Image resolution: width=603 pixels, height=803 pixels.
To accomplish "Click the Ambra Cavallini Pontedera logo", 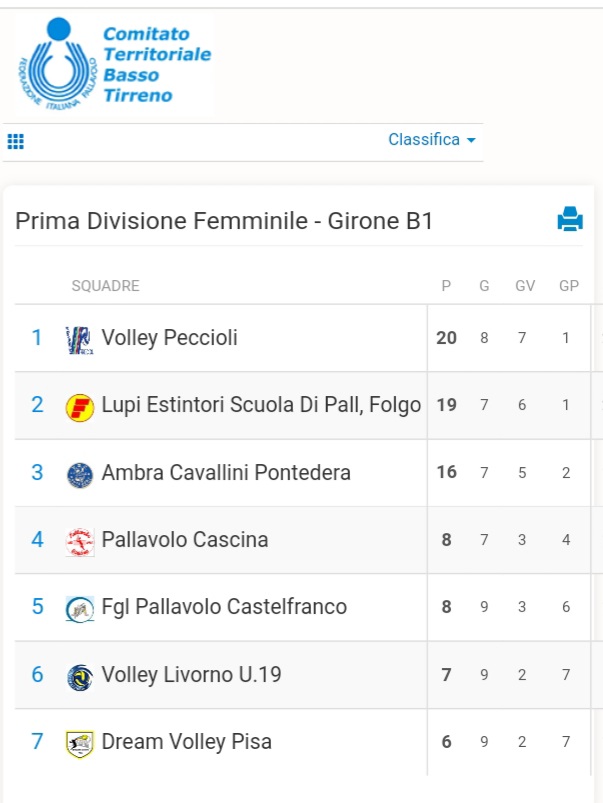I will click(80, 475).
